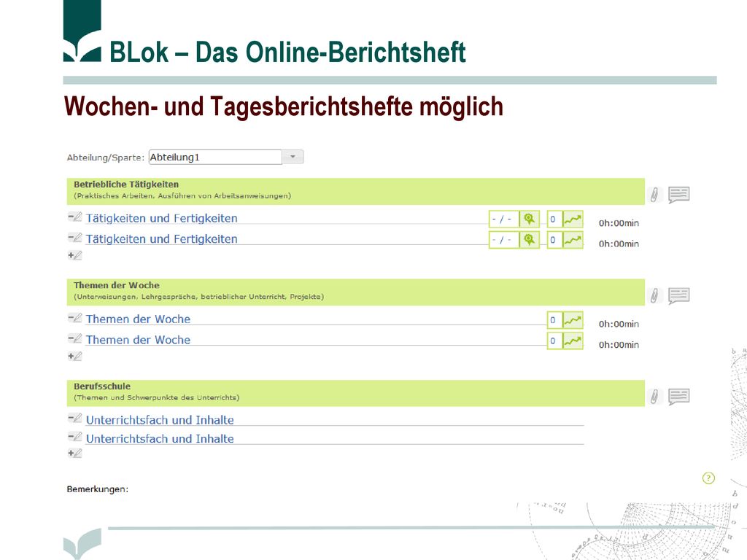Remove second Themen der Woche entry

tap(75, 338)
